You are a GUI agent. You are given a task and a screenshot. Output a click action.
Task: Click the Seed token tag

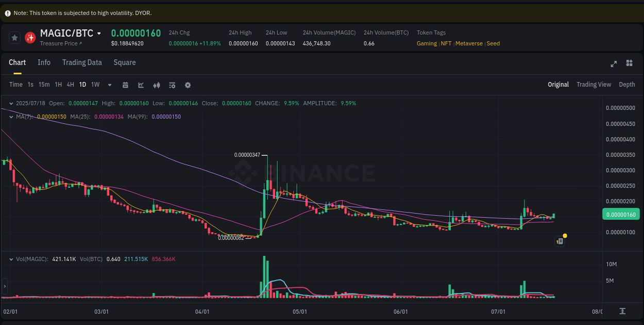pos(493,43)
